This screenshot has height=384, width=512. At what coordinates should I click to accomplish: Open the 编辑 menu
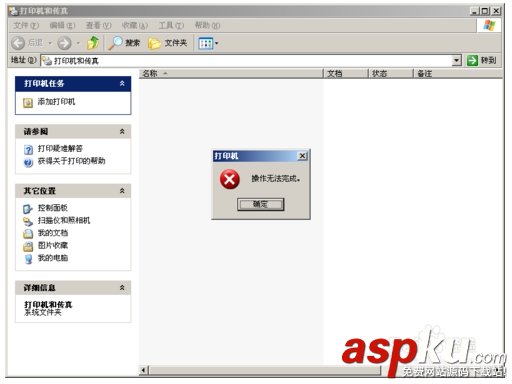[62, 25]
